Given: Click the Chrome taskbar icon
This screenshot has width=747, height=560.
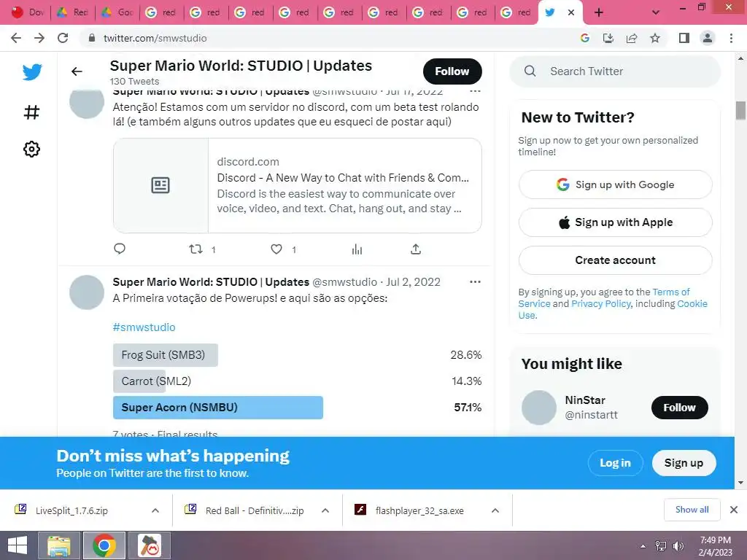Looking at the screenshot, I should [x=104, y=545].
